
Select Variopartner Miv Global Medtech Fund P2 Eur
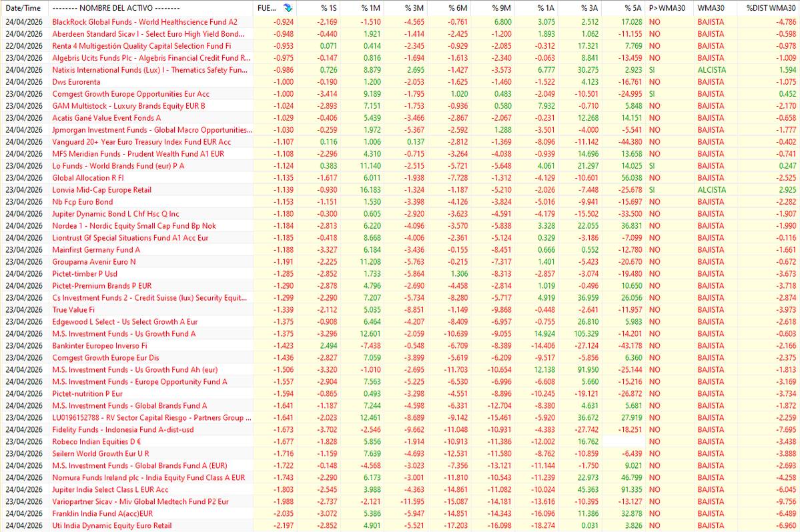pos(140,501)
